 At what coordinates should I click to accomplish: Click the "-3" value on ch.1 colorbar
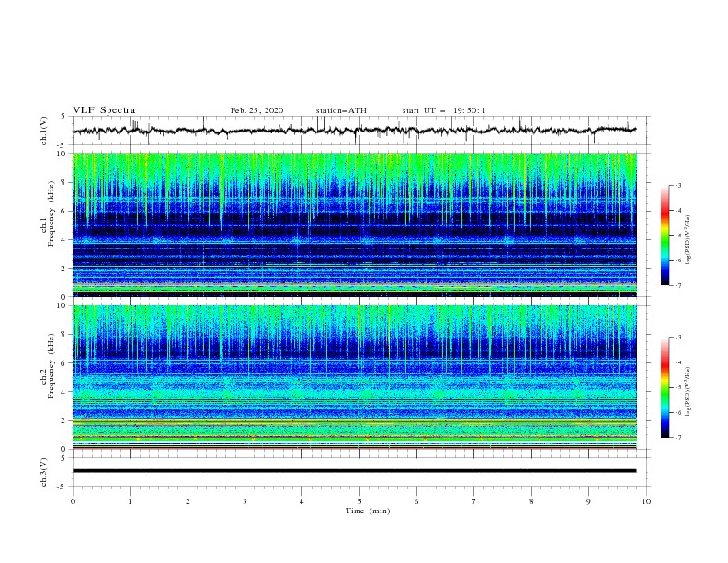pyautogui.click(x=678, y=185)
